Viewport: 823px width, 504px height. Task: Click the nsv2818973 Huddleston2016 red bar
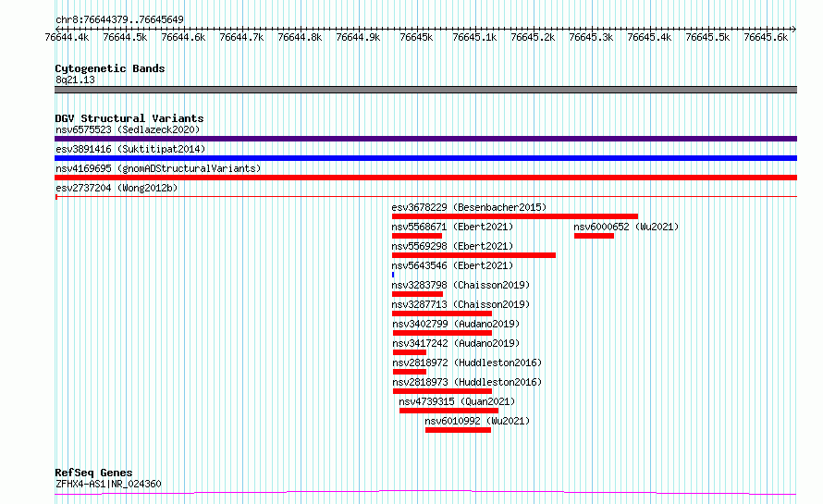coord(441,391)
